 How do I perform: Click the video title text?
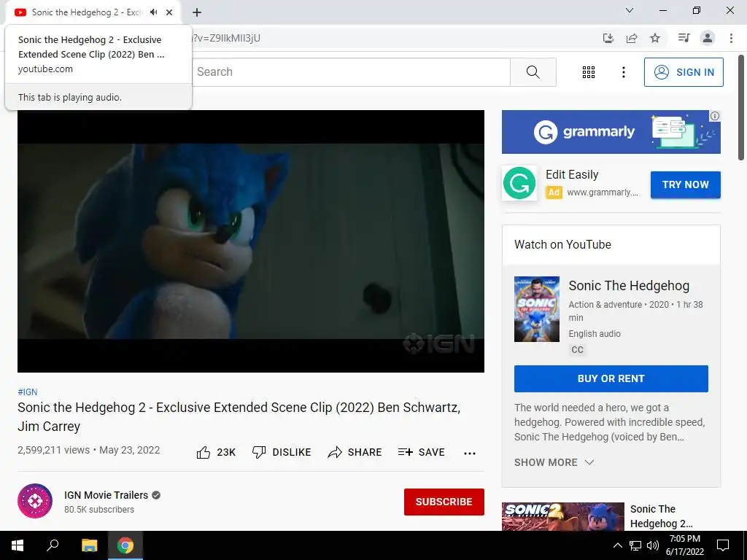coord(239,416)
